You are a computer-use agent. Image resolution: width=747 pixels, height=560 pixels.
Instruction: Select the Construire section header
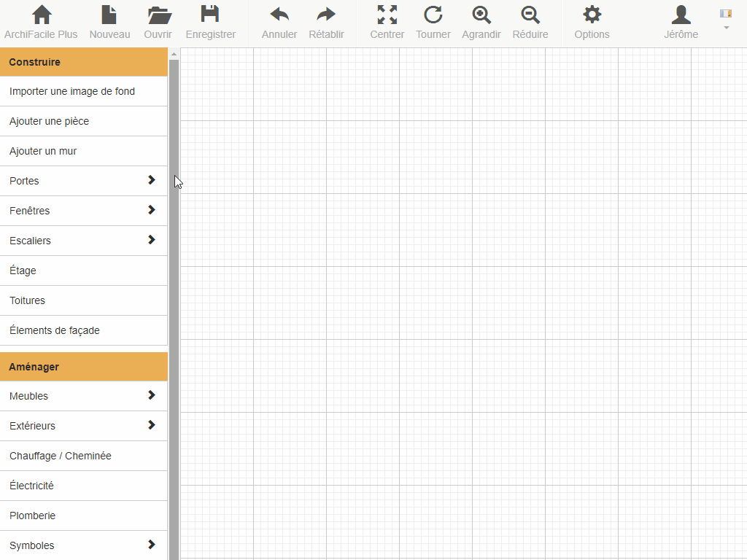[x=84, y=62]
